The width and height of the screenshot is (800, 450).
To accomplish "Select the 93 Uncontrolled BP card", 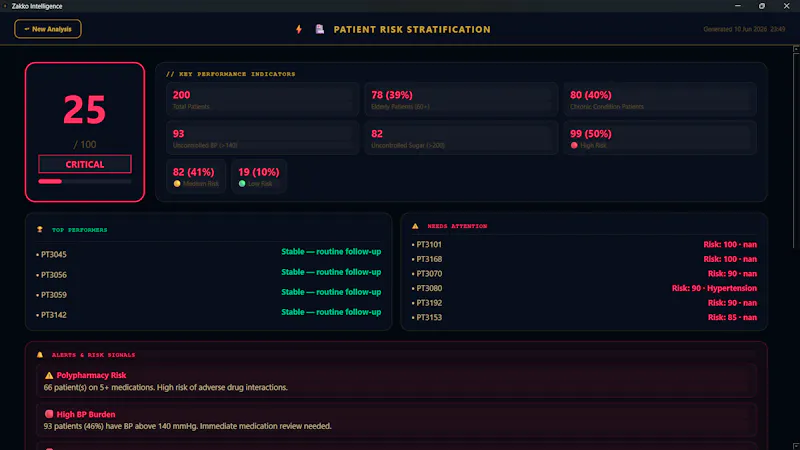I will tap(263, 138).
